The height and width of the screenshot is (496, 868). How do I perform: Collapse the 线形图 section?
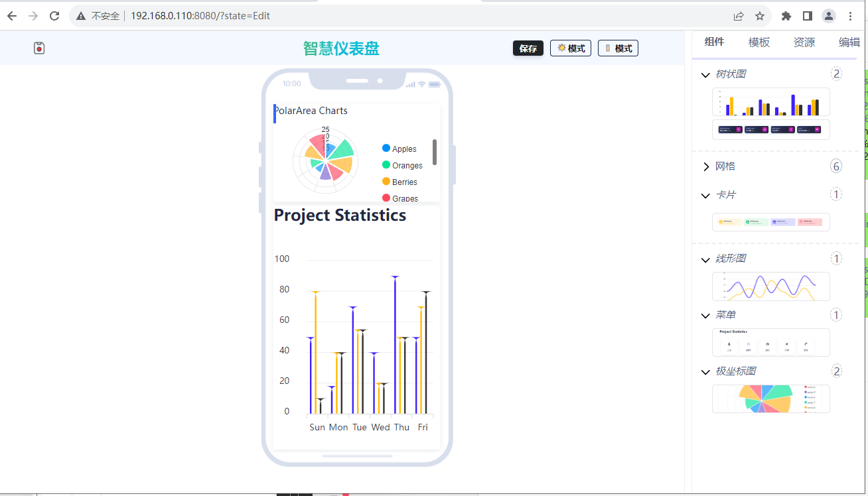(705, 259)
